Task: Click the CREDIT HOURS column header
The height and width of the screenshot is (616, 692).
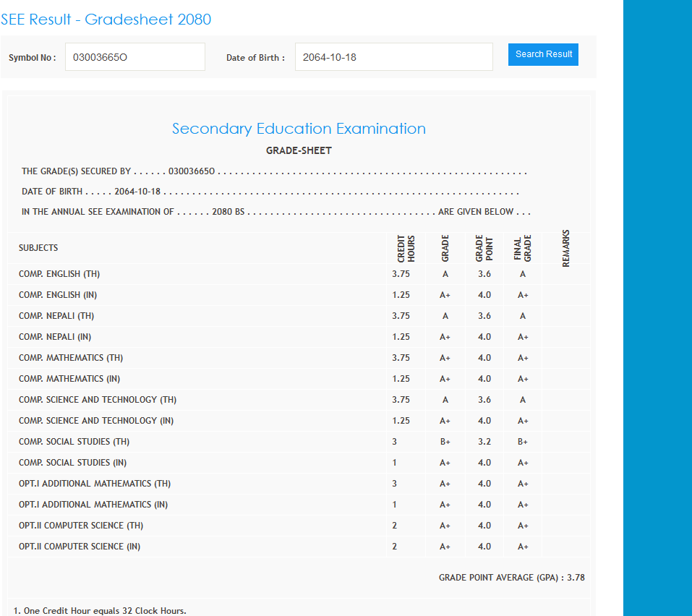Action: coord(406,248)
